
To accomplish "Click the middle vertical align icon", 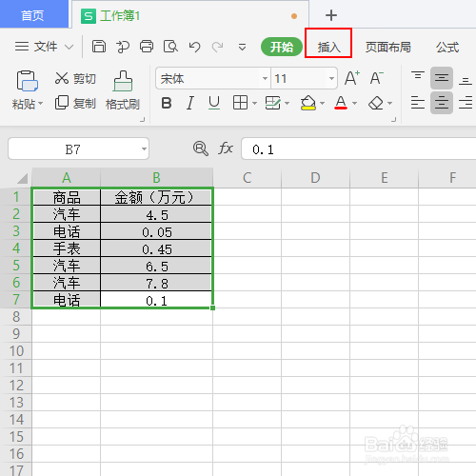I will tap(442, 78).
